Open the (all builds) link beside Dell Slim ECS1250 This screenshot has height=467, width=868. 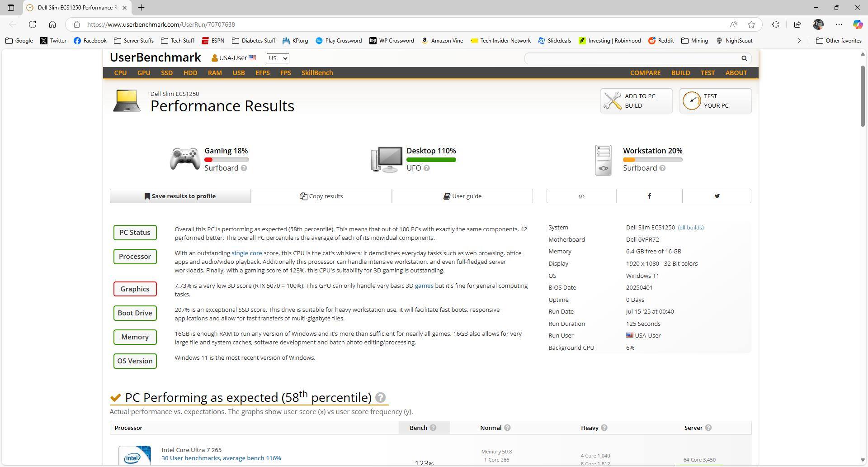(x=691, y=227)
